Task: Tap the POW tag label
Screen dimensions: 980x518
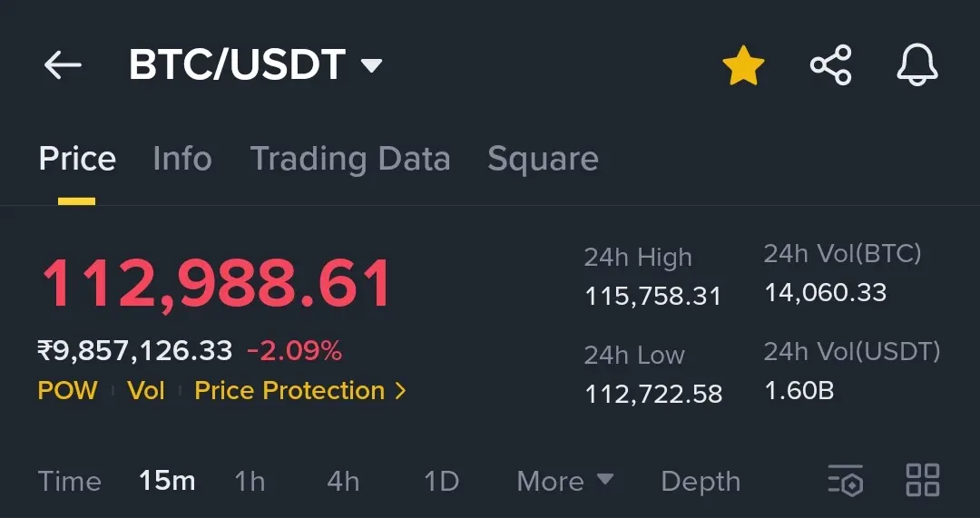Action: pos(67,391)
